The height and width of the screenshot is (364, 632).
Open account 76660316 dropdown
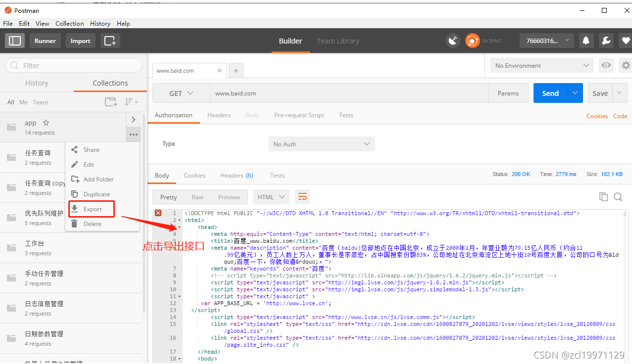(x=546, y=41)
